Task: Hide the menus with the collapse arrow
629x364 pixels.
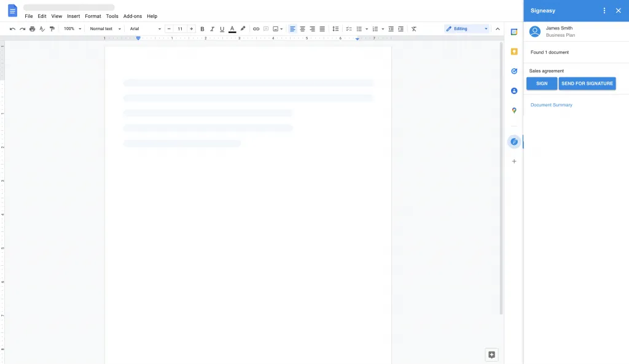Action: (x=498, y=29)
